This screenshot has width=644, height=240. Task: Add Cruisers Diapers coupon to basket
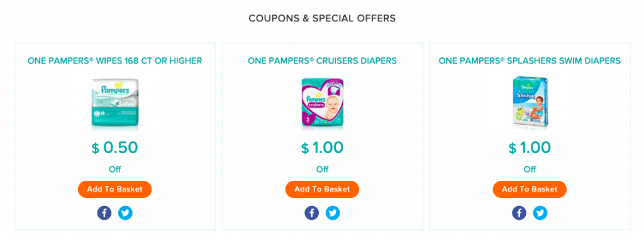coord(322,190)
